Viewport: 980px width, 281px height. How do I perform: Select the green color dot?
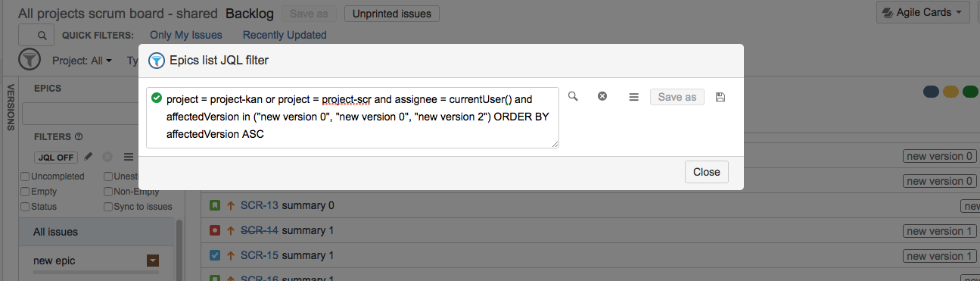tap(970, 92)
